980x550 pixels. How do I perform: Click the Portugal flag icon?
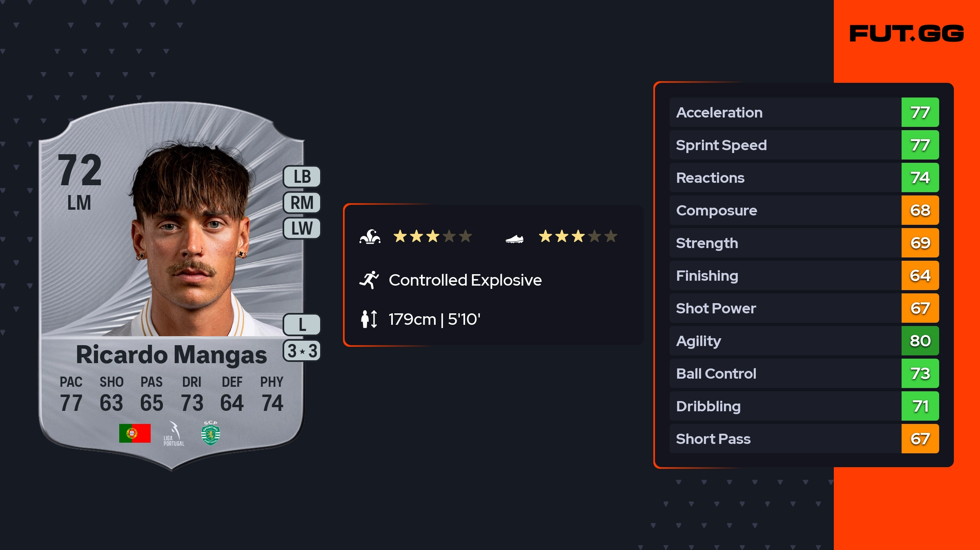coord(135,433)
